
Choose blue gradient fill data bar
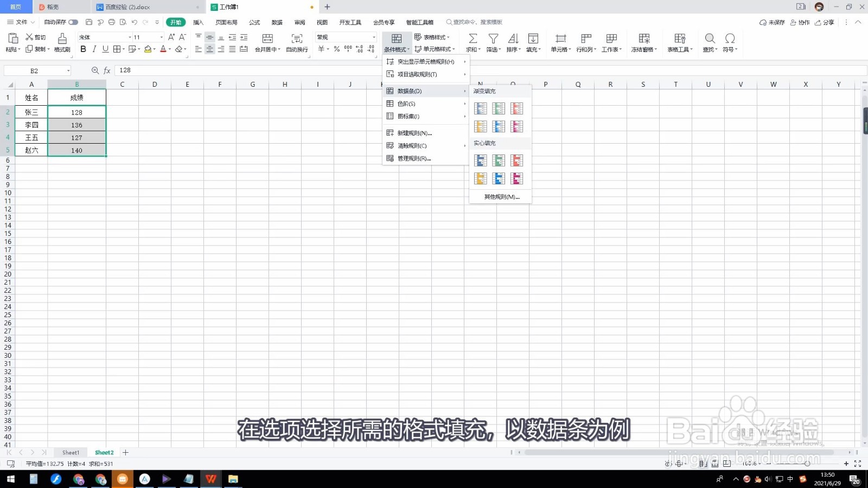[481, 108]
